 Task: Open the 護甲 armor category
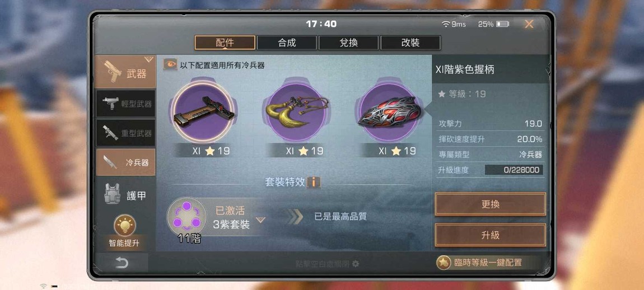click(125, 195)
